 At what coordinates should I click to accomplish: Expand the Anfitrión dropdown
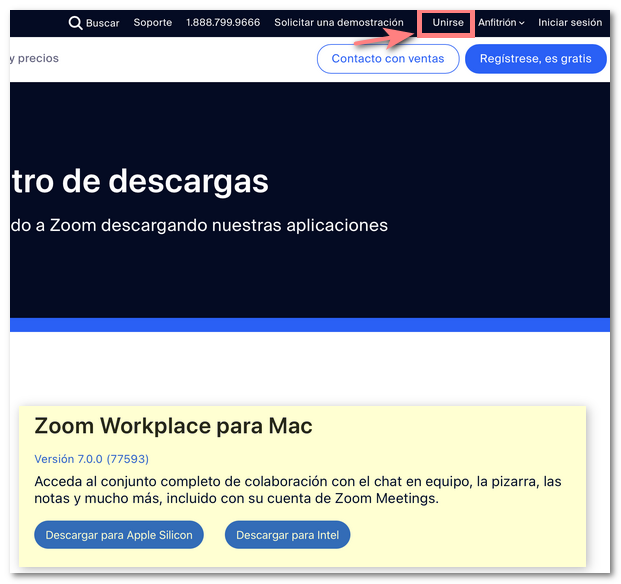501,23
